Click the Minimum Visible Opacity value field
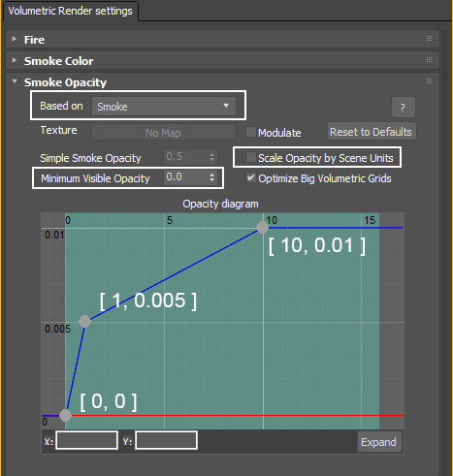 (x=185, y=177)
